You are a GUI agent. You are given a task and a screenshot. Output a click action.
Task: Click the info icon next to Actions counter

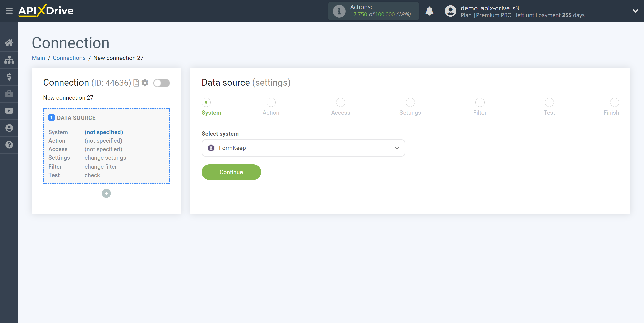click(x=339, y=11)
